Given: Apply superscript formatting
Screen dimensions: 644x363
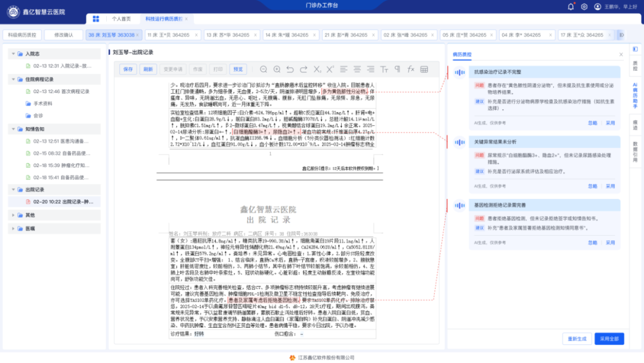Looking at the screenshot, I should pyautogui.click(x=330, y=69).
